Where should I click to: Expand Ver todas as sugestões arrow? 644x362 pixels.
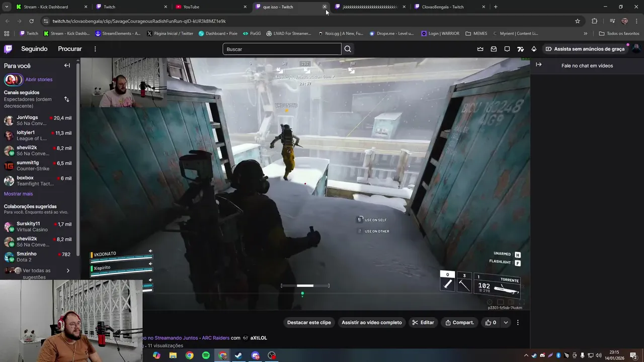point(68,270)
